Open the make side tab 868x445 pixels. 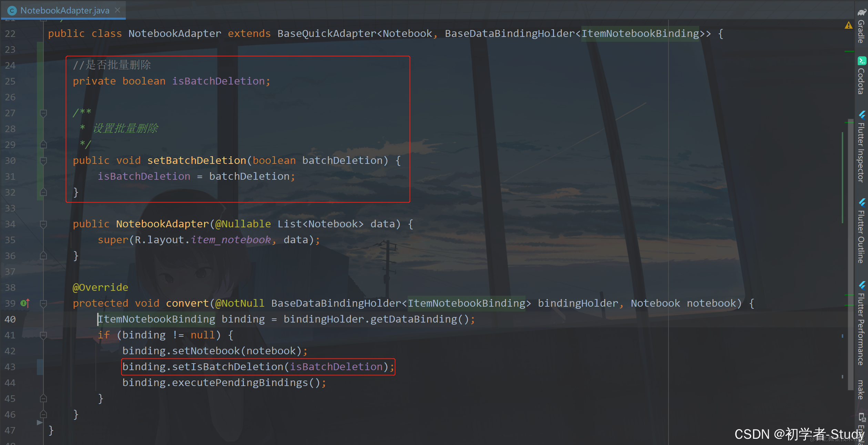861,390
